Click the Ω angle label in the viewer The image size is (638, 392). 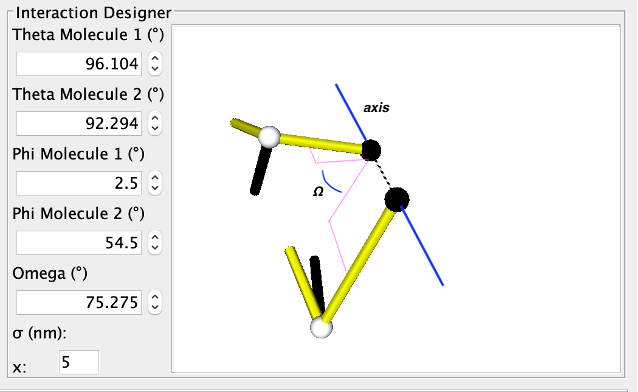click(318, 191)
